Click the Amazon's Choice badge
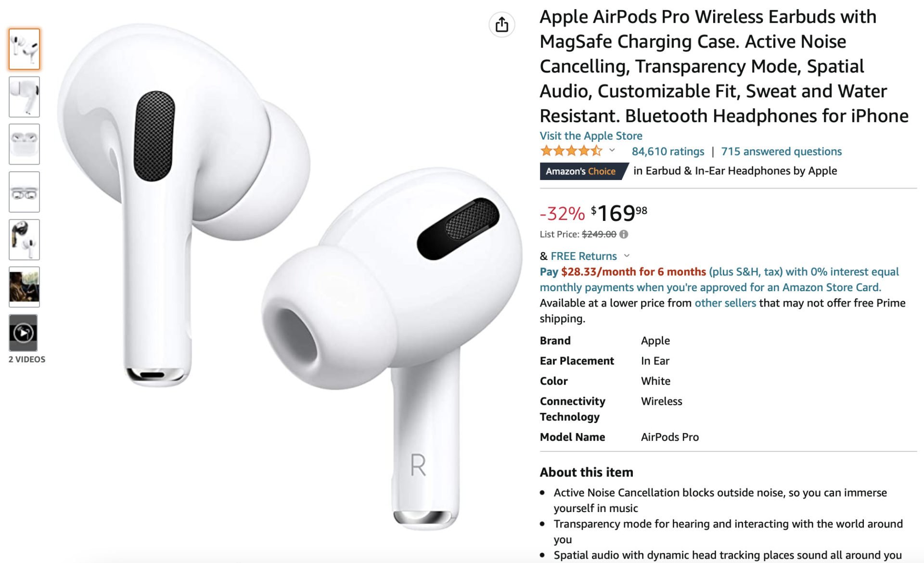This screenshot has height=563, width=924. click(x=584, y=171)
